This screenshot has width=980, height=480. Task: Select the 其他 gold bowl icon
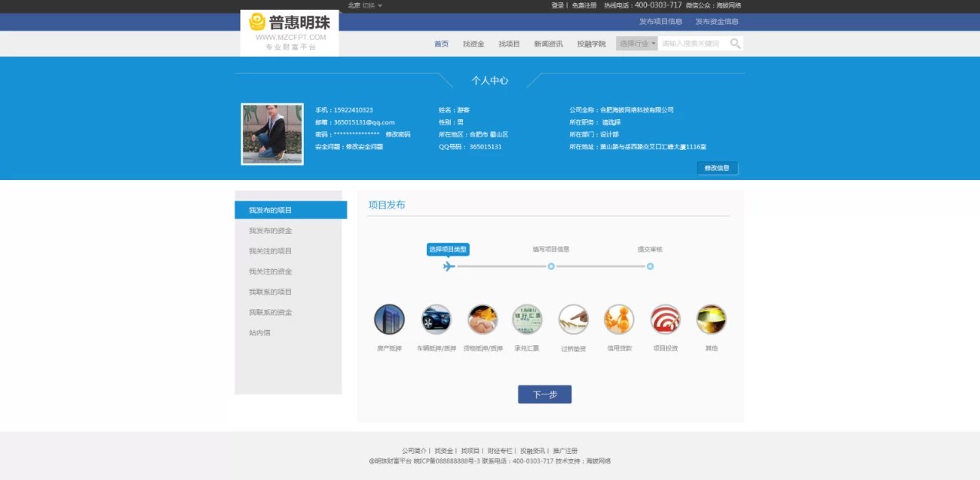pos(711,319)
